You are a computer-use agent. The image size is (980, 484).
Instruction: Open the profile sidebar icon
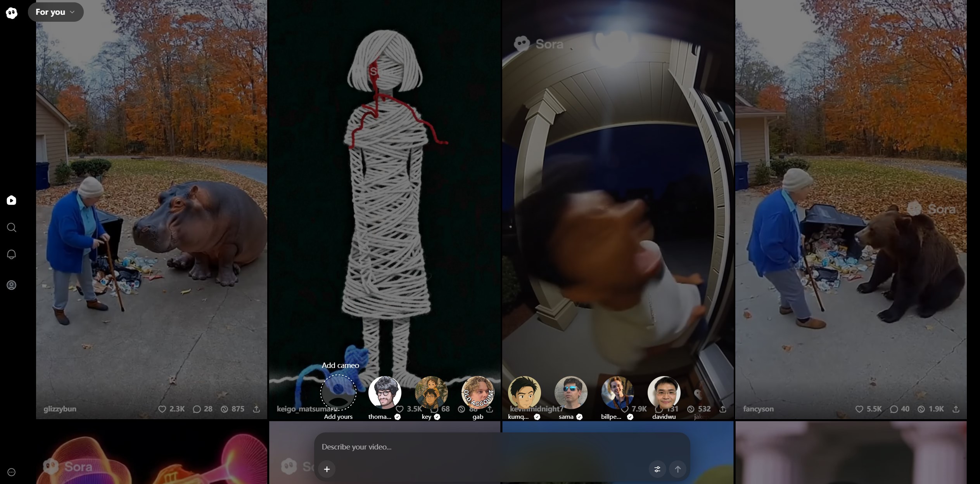12,285
